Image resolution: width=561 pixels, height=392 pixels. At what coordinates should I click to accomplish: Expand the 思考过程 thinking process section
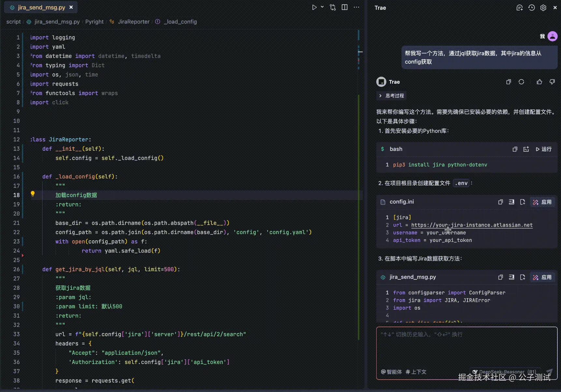click(391, 95)
